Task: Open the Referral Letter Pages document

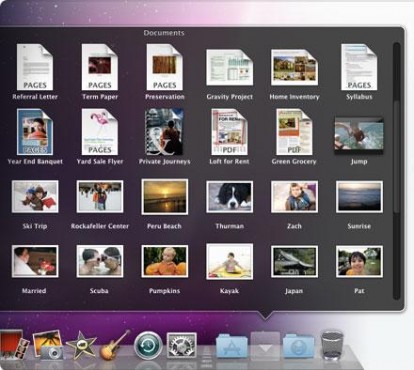Action: (35, 67)
